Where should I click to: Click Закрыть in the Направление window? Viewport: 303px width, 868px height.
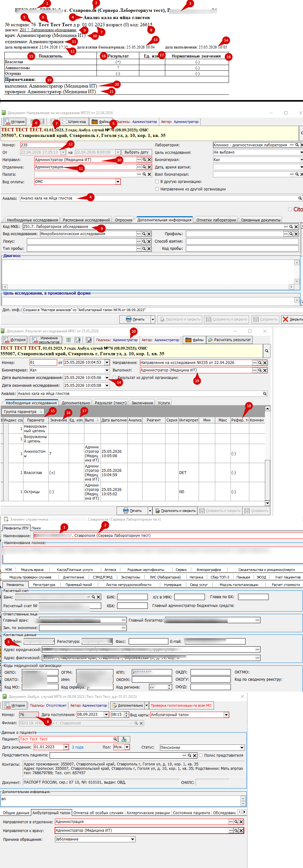[x=292, y=319]
